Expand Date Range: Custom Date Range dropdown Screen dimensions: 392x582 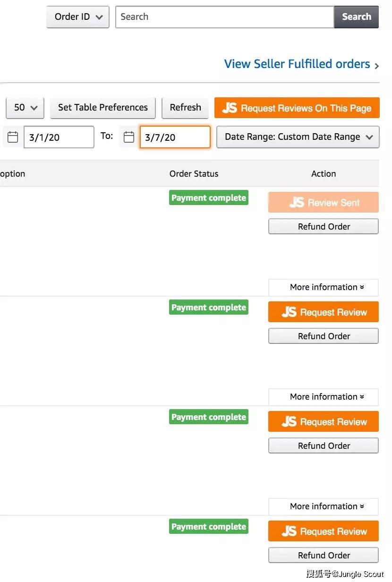298,137
